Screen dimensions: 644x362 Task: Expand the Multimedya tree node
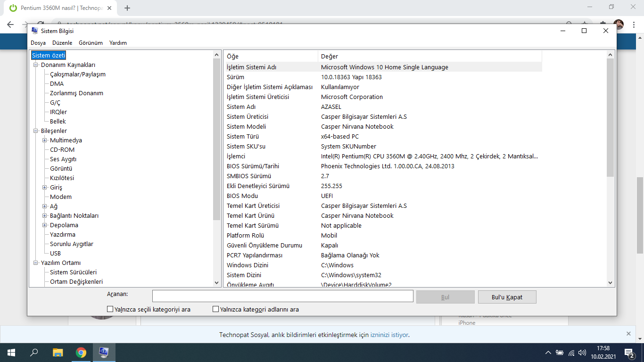tap(45, 140)
